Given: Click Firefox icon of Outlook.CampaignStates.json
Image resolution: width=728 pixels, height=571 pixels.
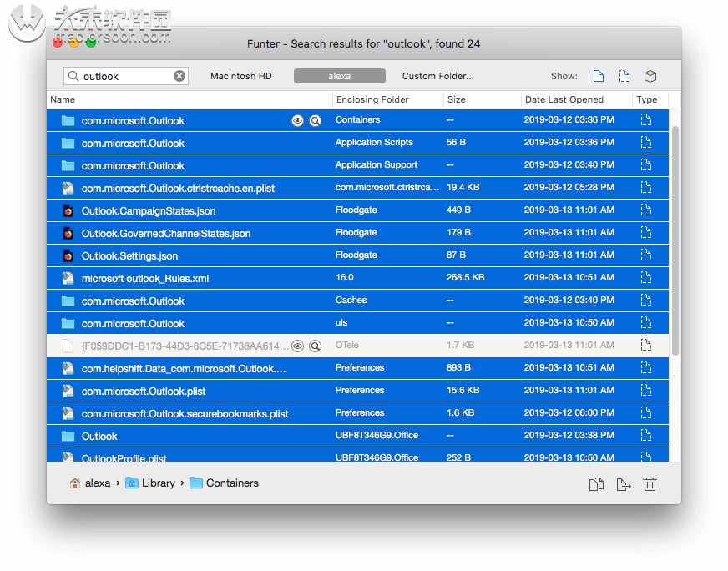Looking at the screenshot, I should [x=68, y=210].
